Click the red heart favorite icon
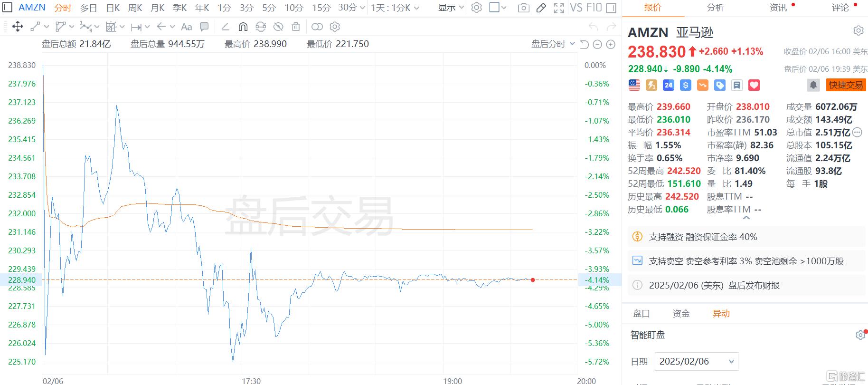 click(x=754, y=85)
